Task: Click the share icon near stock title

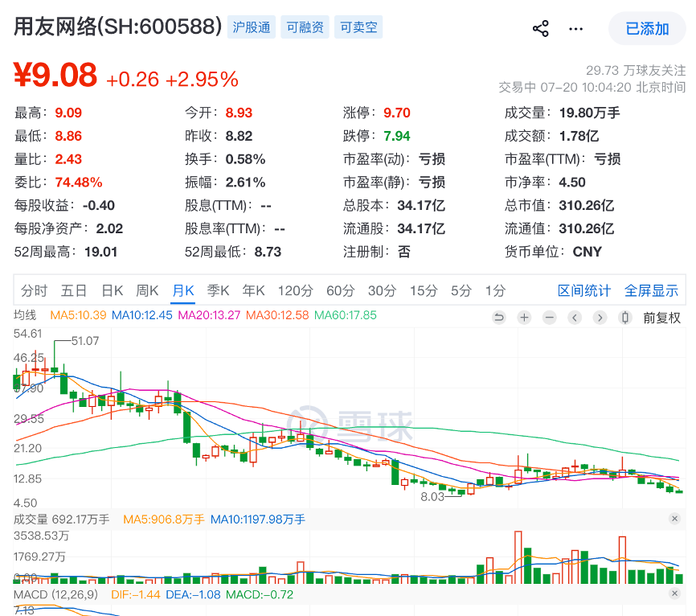Action: point(540,29)
